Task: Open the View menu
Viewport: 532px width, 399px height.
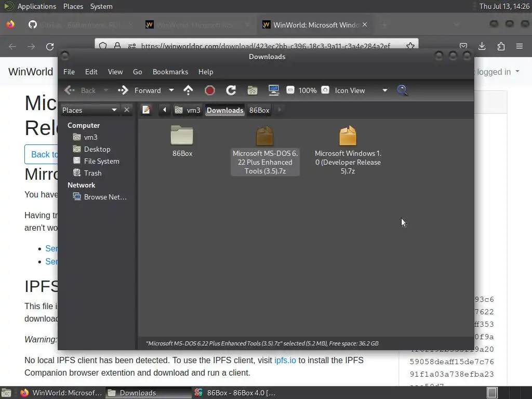Action: (115, 72)
